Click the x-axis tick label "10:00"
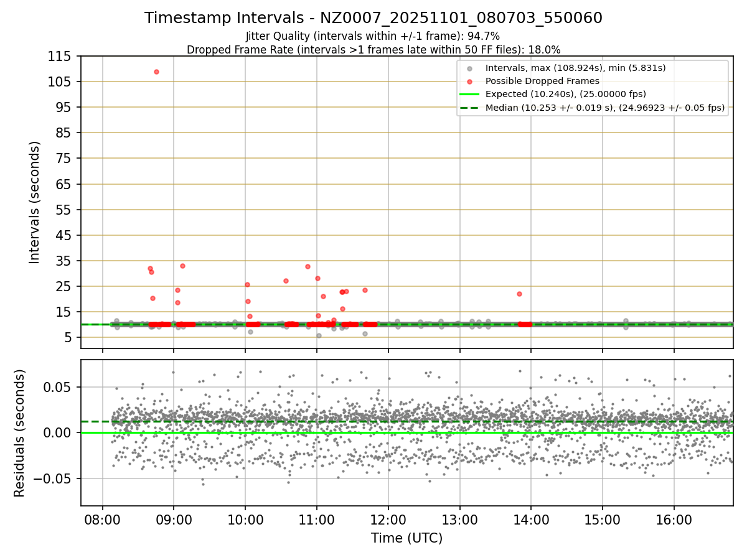This screenshot has height=560, width=747. coord(245,520)
